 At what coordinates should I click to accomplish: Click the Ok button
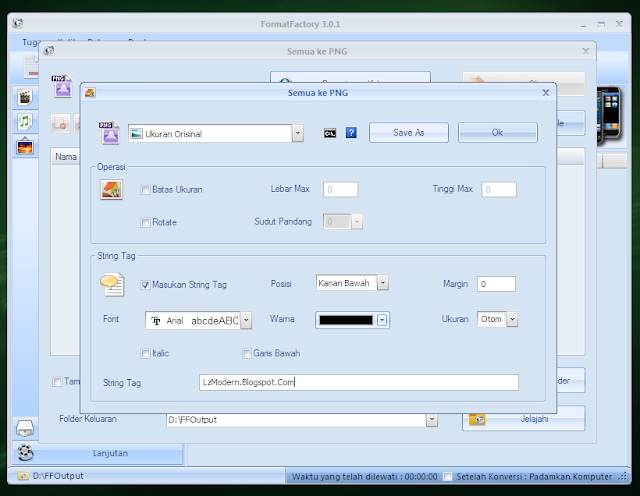[x=497, y=133]
